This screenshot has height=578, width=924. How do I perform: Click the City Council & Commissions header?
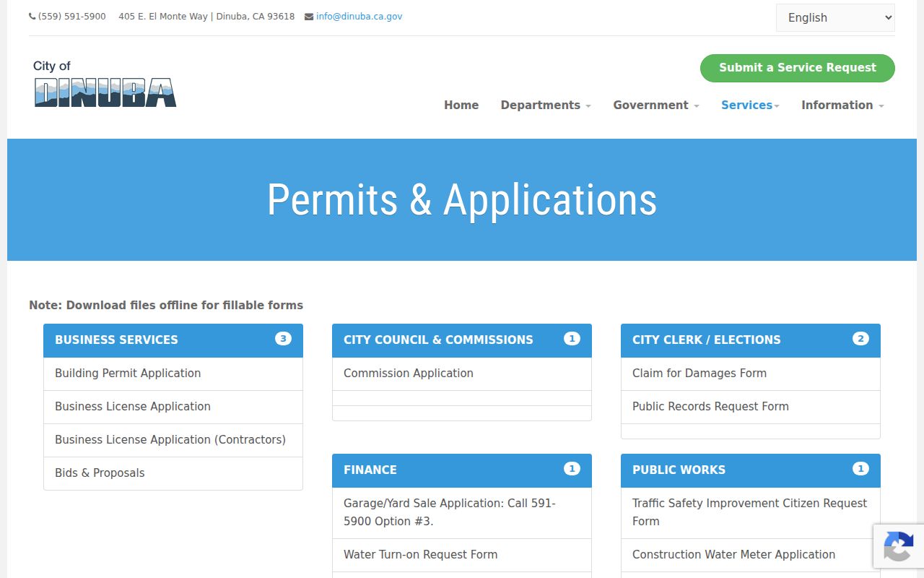pos(462,340)
